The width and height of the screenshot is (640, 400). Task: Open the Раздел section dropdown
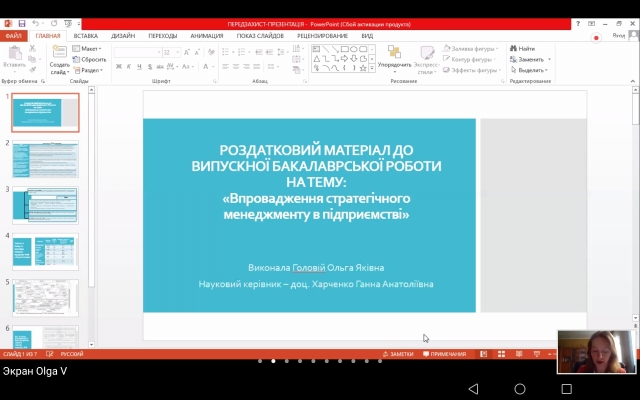[89, 70]
